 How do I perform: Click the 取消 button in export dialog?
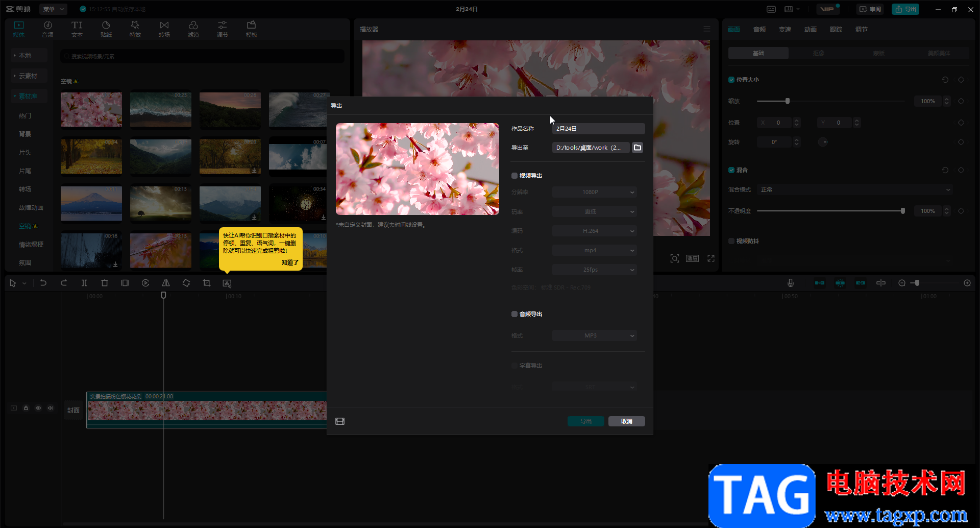(627, 421)
